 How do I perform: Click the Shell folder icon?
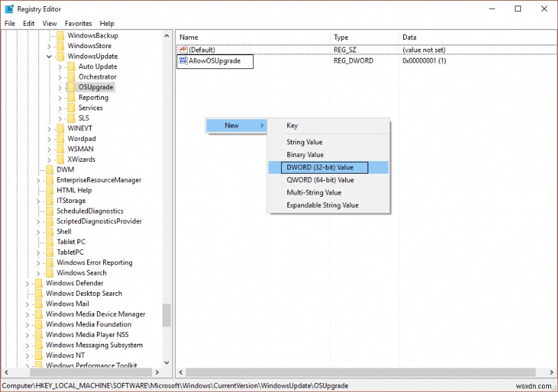(x=50, y=232)
